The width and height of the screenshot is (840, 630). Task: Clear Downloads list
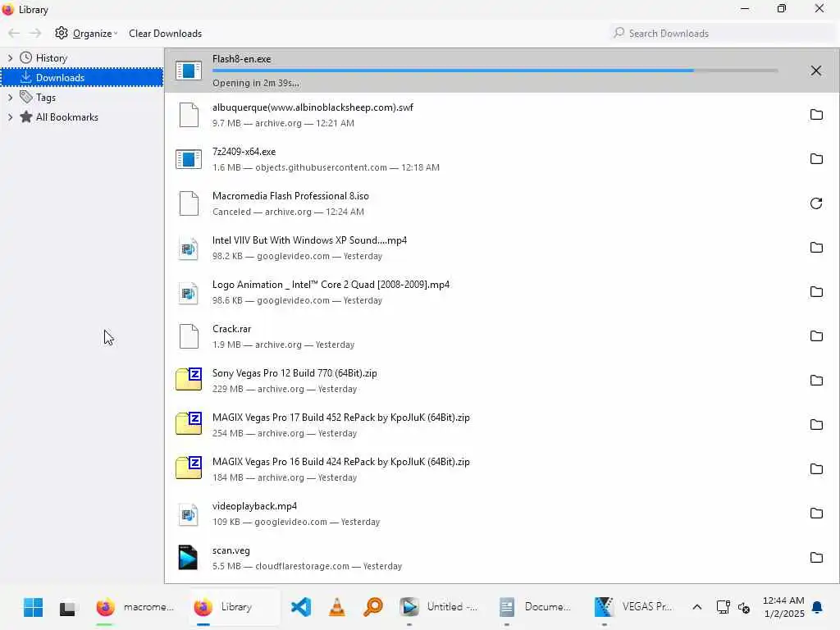coord(165,33)
